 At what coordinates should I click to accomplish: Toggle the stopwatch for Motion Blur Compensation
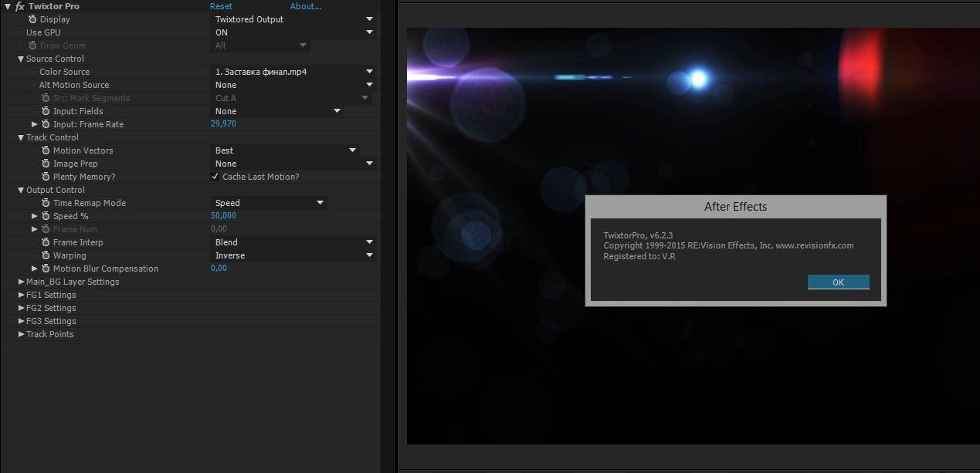tap(46, 269)
